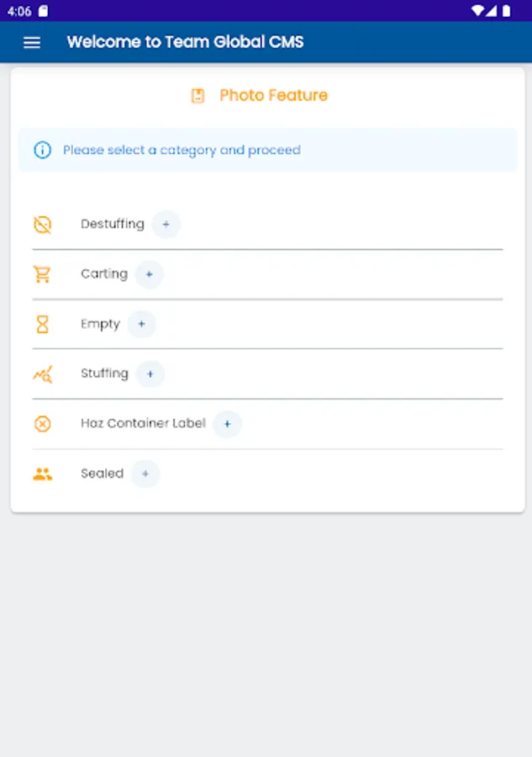
Task: Add photo under Stuffing plus button
Action: click(x=150, y=374)
